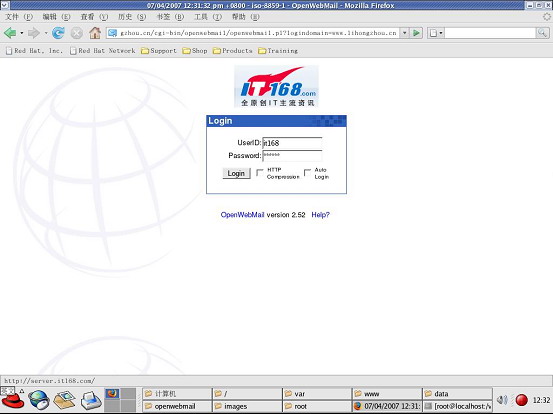Switch to the Firefox 07/04/2007 taskbar window

click(x=387, y=406)
